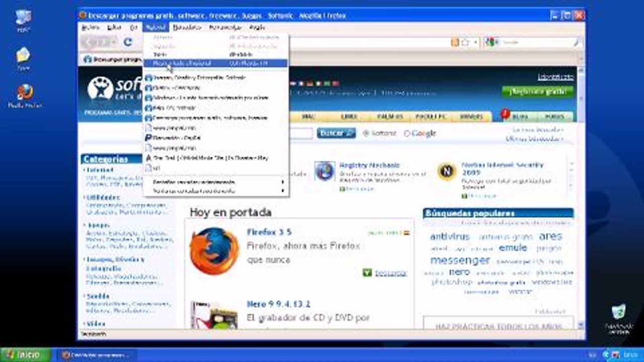The height and width of the screenshot is (362, 644).
Task: Click the green download arrow beside Descargar
Action: pos(367,273)
